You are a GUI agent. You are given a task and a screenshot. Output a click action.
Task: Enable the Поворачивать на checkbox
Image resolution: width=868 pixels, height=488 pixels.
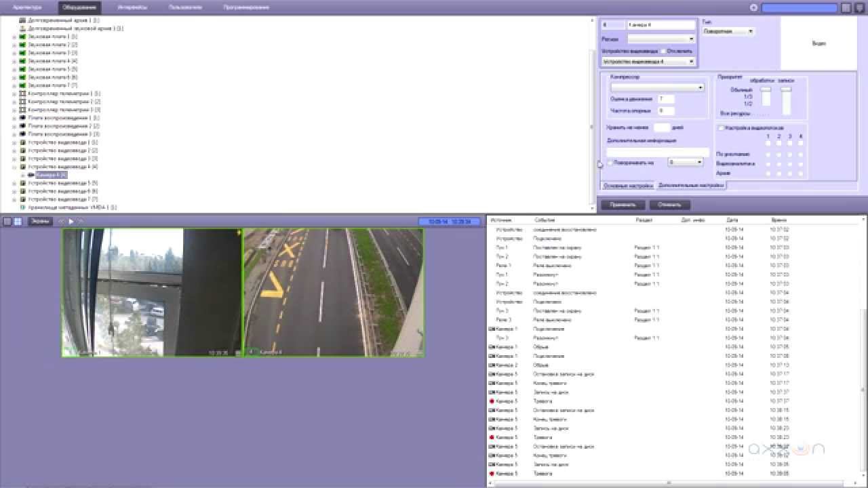610,163
